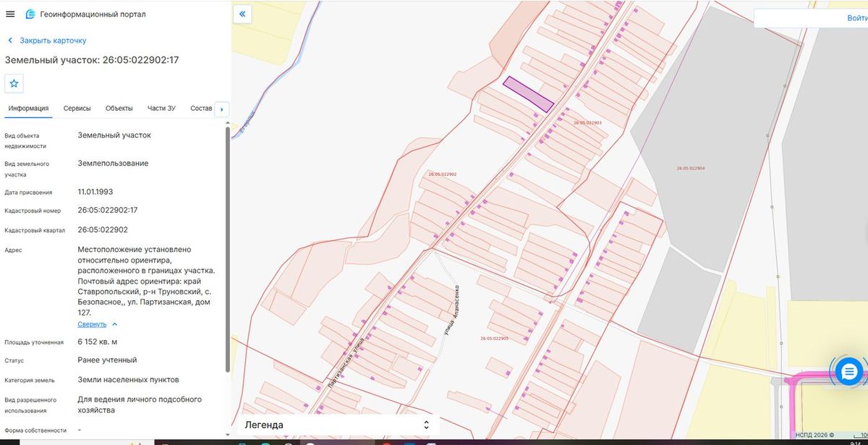Click the Для ведения личного подсобного хозяйства value
Screen dimensions: 868x445
140,404
